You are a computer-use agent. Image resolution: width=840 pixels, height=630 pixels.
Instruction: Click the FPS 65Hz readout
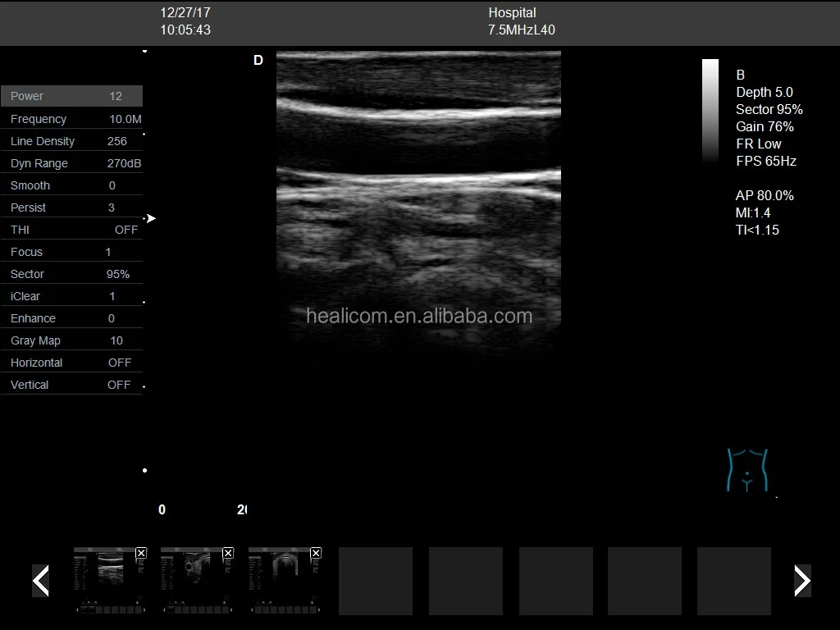coord(766,161)
